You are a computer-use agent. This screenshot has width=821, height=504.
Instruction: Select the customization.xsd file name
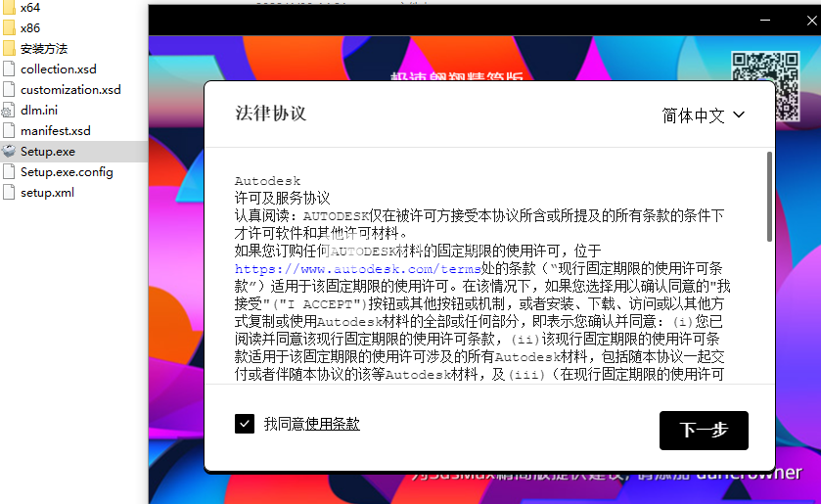point(70,90)
